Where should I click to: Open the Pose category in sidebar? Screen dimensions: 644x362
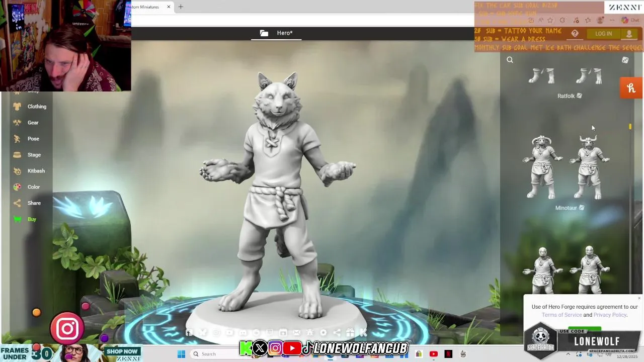tap(26, 139)
